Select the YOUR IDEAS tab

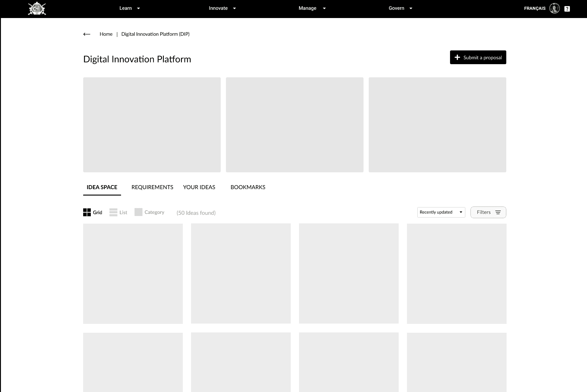(x=199, y=187)
